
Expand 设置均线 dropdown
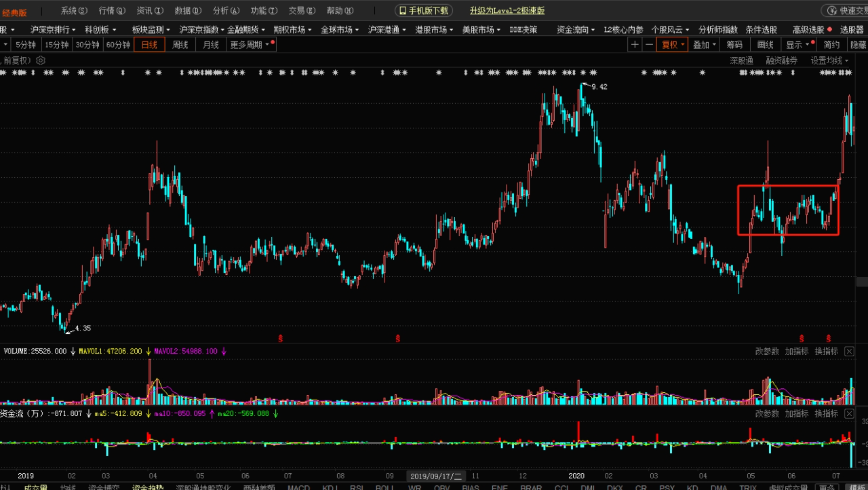pos(830,60)
